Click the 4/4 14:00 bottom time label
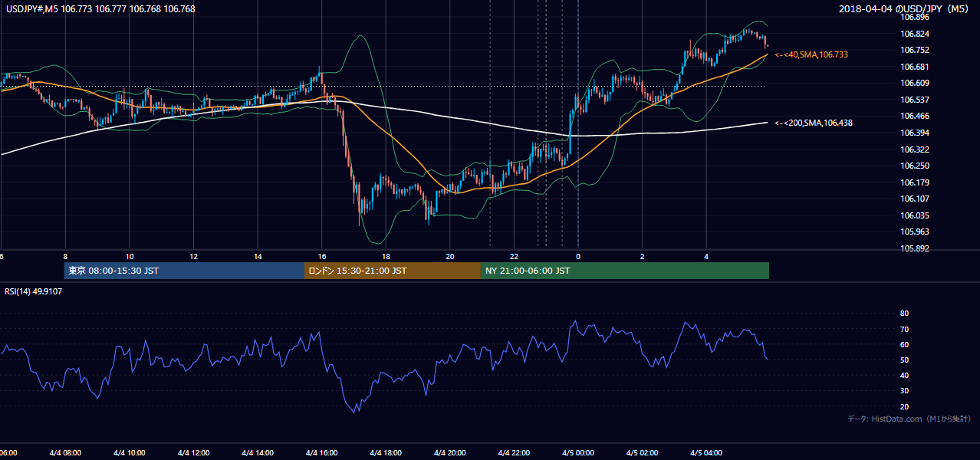The height and width of the screenshot is (460, 980). point(258,453)
